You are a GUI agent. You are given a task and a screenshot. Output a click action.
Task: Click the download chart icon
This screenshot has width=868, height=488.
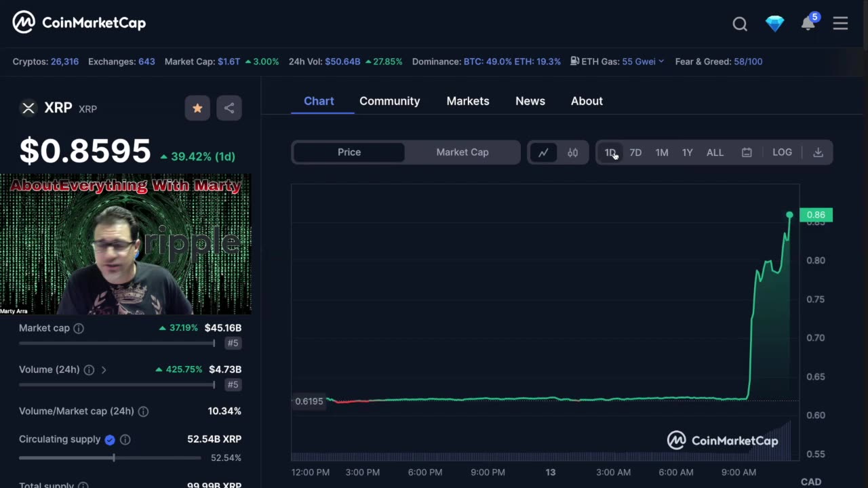coord(818,152)
